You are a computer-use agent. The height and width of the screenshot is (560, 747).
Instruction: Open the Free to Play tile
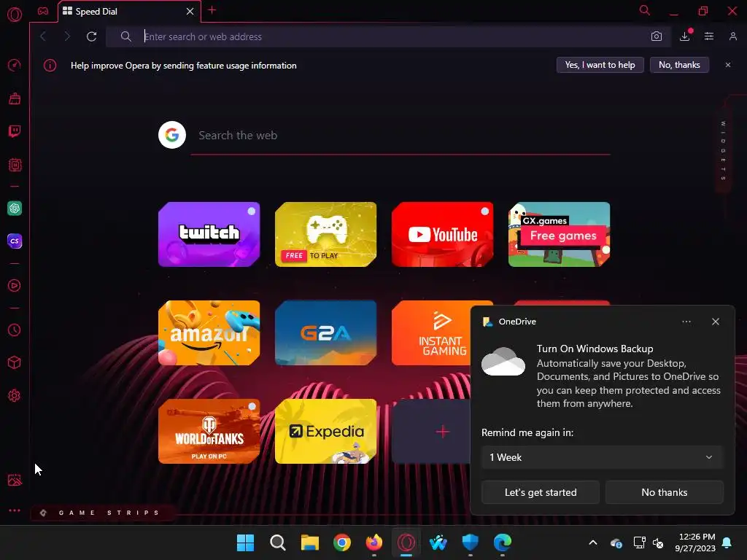click(x=326, y=234)
